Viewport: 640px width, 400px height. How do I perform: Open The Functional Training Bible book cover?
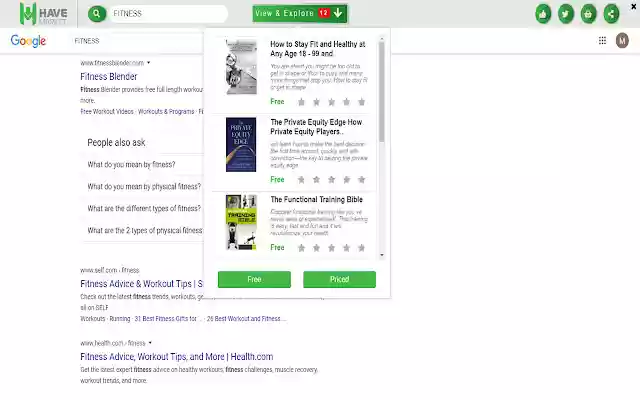pos(241,222)
